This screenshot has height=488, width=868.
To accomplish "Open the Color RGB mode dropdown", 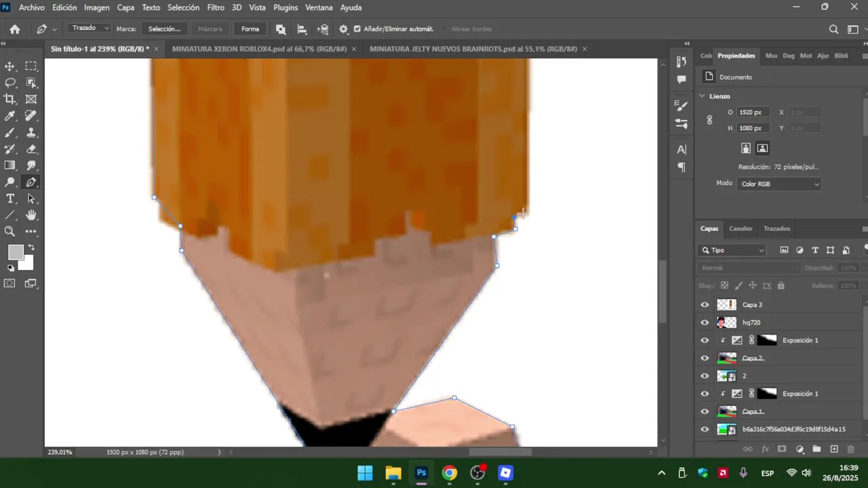I will (x=779, y=184).
